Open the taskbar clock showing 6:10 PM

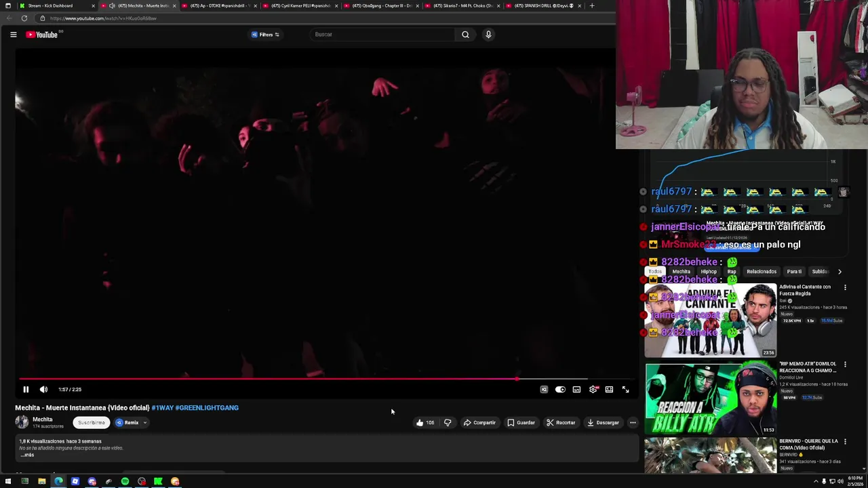pyautogui.click(x=854, y=481)
